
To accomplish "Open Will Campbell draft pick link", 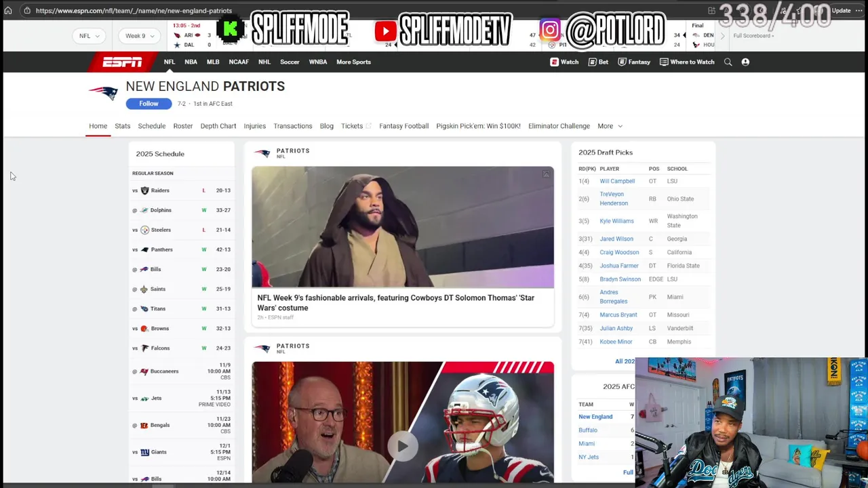I will pyautogui.click(x=617, y=181).
